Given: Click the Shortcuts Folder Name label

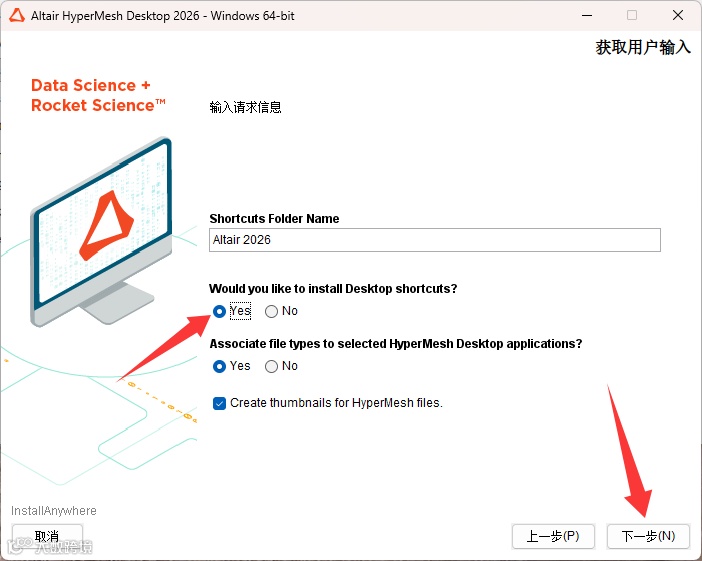Looking at the screenshot, I should tap(274, 218).
